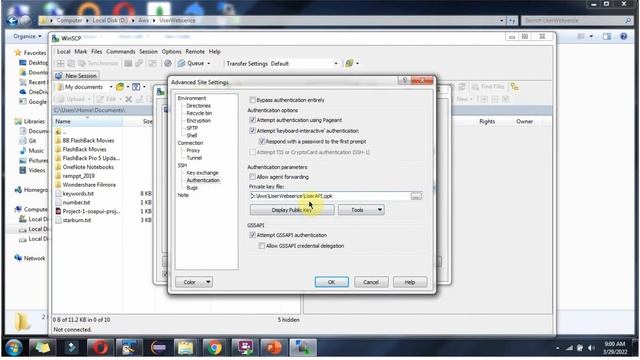Open Chrome from the taskbar
This screenshot has width=640, height=360.
(x=214, y=348)
